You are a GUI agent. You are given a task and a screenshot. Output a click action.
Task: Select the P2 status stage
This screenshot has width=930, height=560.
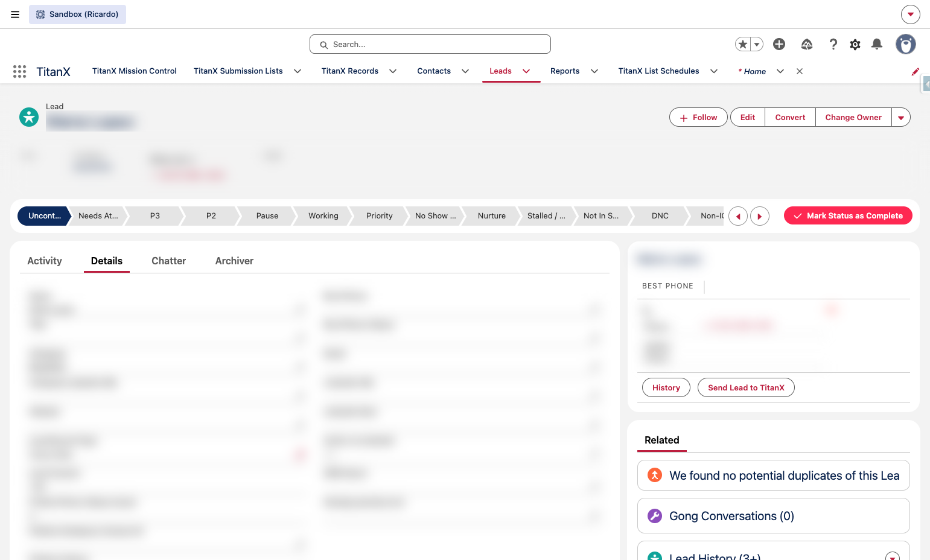211,216
